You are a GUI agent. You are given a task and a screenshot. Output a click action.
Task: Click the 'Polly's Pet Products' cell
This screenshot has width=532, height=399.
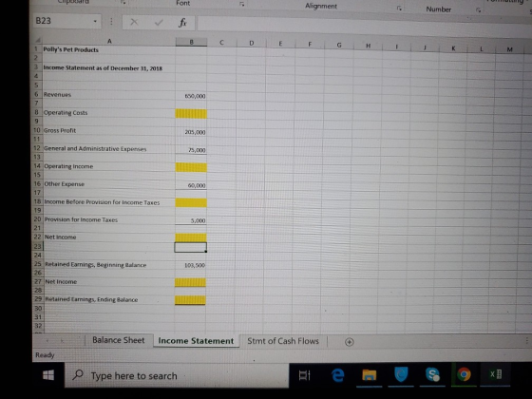pyautogui.click(x=108, y=49)
